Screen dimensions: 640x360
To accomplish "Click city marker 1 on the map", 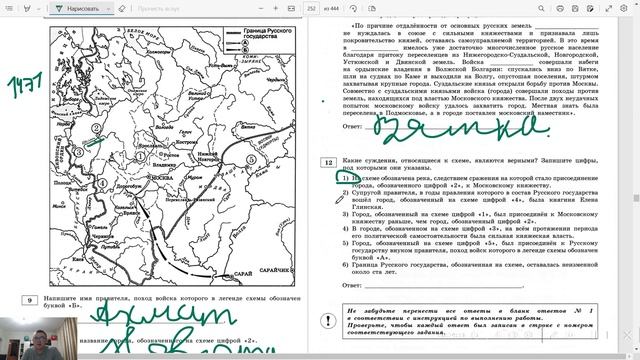I will (140, 156).
